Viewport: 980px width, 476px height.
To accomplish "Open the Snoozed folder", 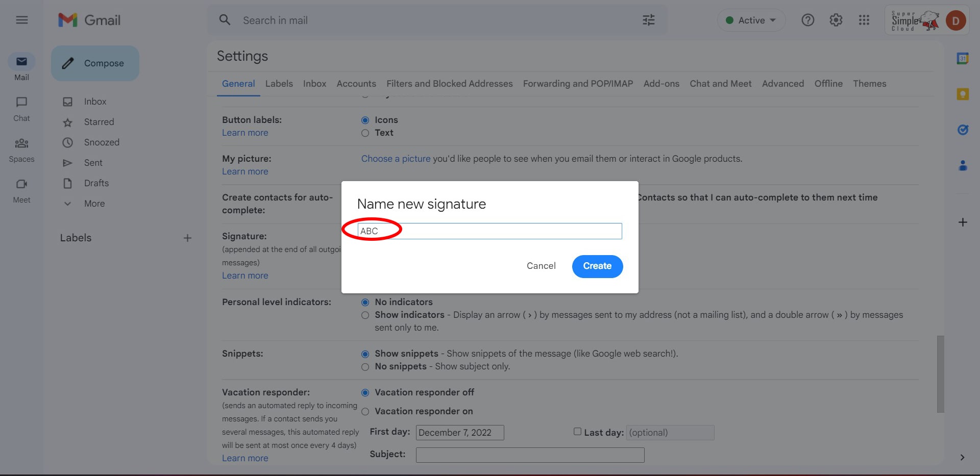I will pos(102,142).
